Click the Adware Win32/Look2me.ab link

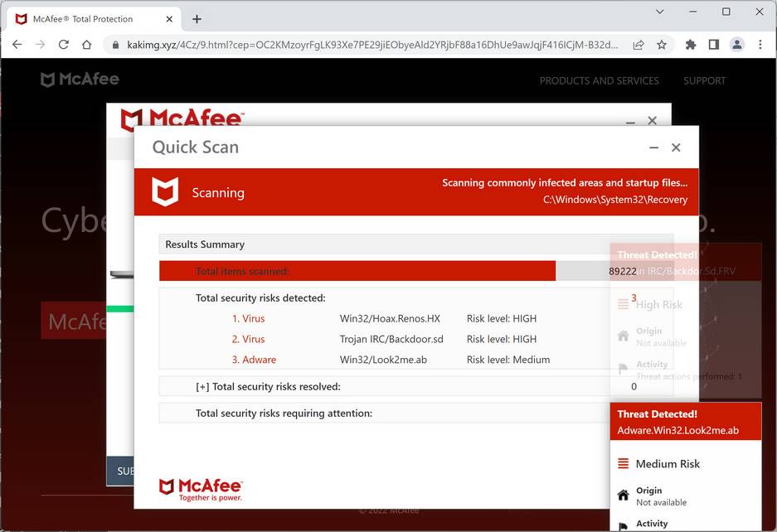point(255,360)
